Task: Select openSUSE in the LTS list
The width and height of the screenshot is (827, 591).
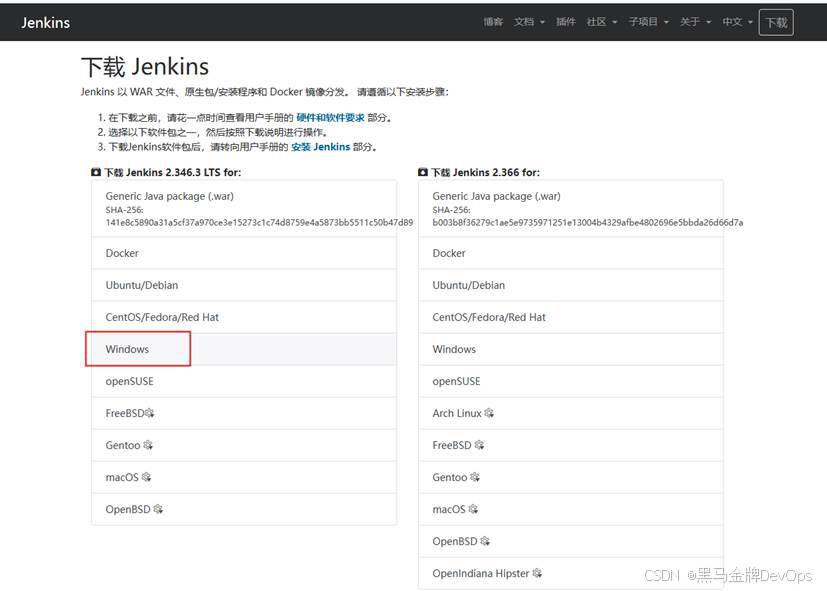Action: 244,381
